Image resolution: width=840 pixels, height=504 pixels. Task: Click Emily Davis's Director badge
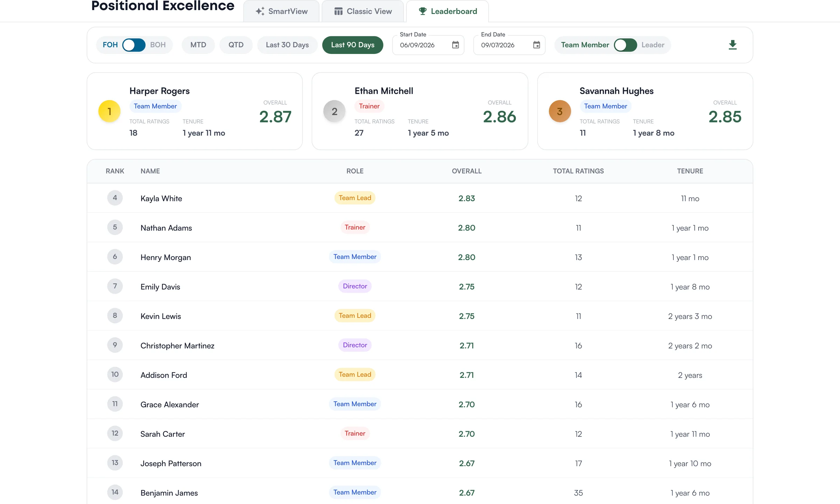355,286
